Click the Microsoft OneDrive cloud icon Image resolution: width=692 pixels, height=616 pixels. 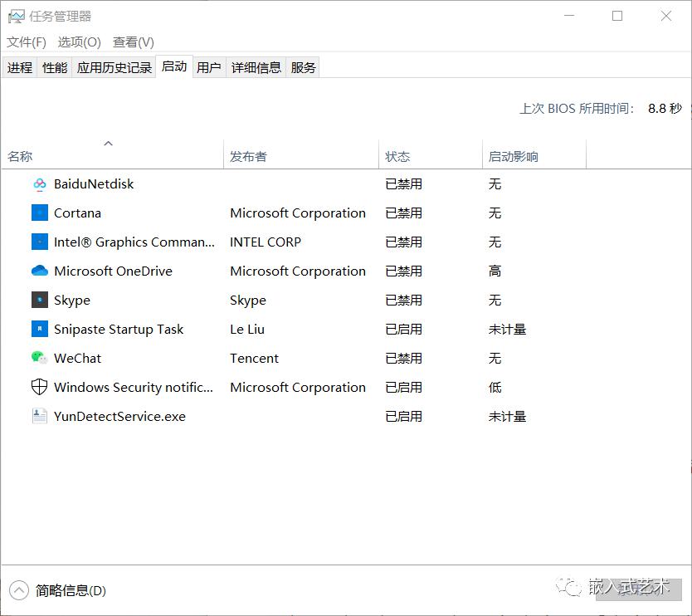tap(40, 271)
